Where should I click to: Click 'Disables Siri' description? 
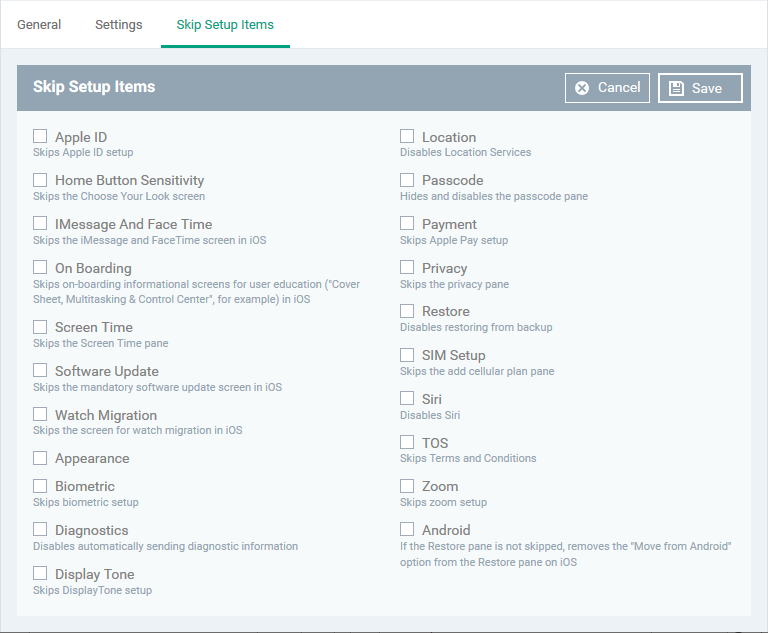tap(430, 415)
